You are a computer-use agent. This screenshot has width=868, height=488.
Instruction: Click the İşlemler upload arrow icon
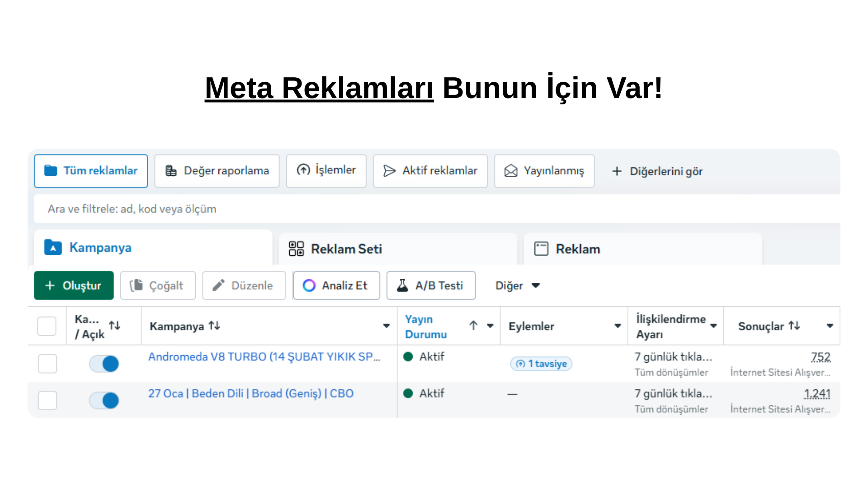pyautogui.click(x=302, y=171)
